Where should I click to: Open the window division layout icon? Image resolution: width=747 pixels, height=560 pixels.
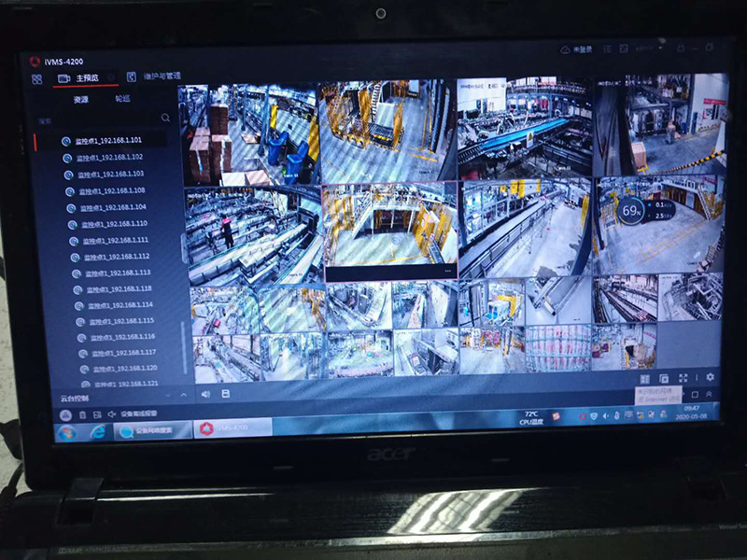click(x=643, y=378)
